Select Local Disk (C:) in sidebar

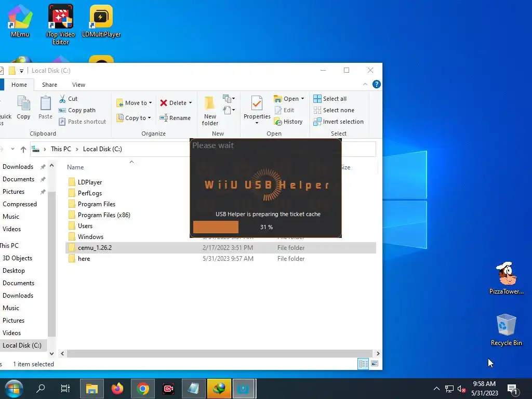[x=22, y=345]
